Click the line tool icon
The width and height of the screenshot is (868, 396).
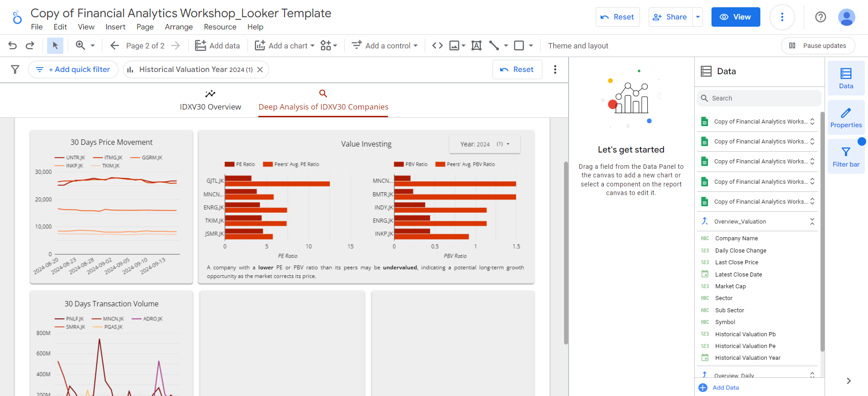point(494,46)
